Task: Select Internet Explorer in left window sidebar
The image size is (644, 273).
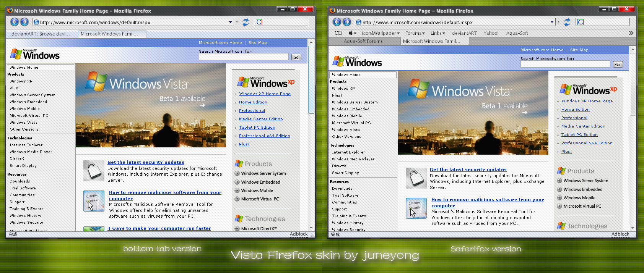Action: [x=26, y=145]
